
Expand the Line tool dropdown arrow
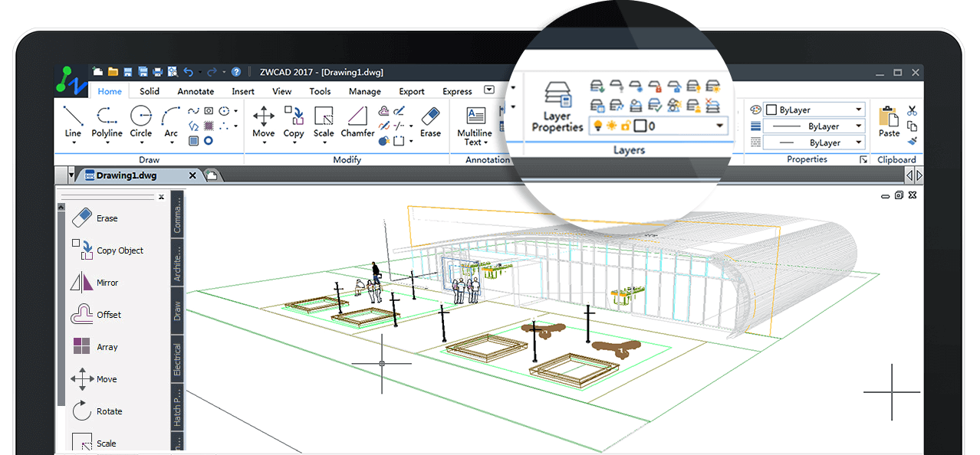[73, 142]
